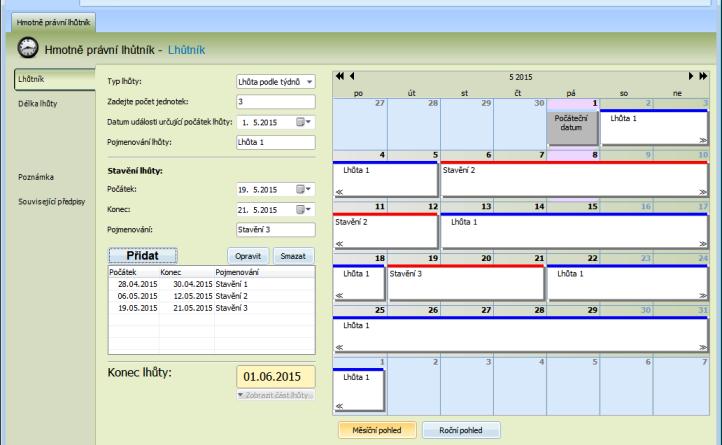Viewport: 722px width, 445px height.
Task: Click the Konec column header
Action: tap(186, 272)
